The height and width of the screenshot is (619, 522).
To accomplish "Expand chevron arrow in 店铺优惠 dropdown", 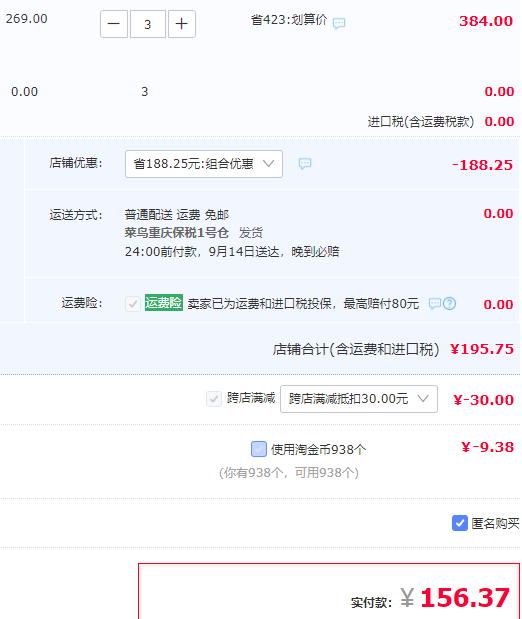I will [269, 163].
